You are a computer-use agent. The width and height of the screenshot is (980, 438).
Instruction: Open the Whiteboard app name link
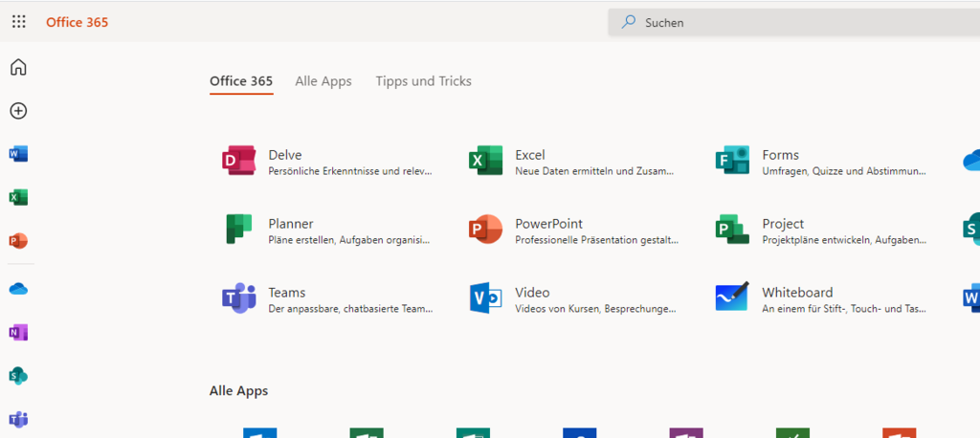797,293
